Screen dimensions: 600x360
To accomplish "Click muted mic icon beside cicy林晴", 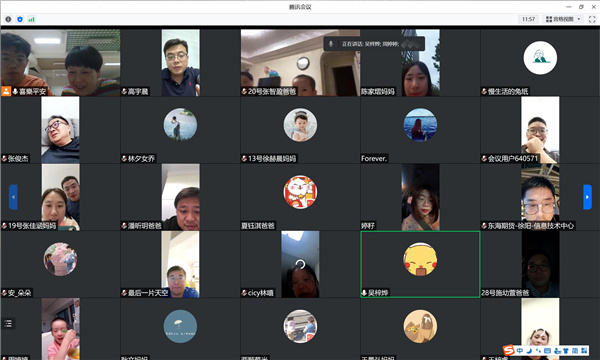I will click(244, 293).
